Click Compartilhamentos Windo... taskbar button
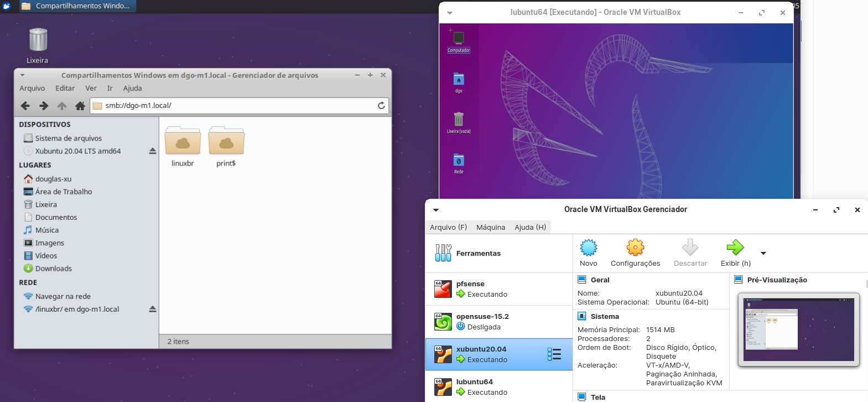The width and height of the screenshot is (868, 402). (x=77, y=6)
